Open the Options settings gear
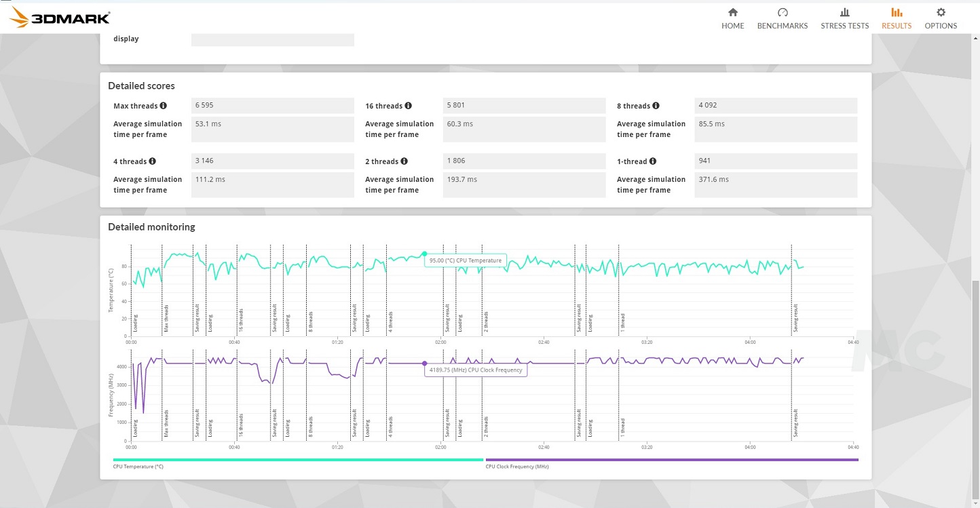980x508 pixels. (x=940, y=18)
